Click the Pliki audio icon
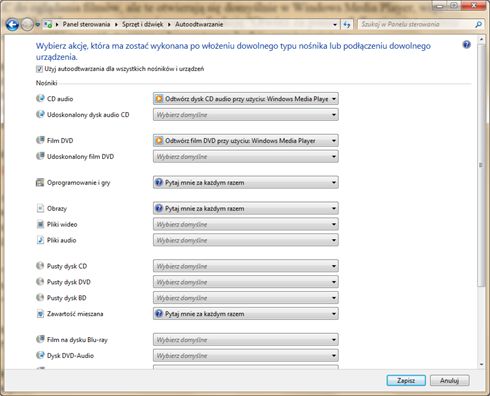This screenshot has height=396, width=490. (x=40, y=240)
